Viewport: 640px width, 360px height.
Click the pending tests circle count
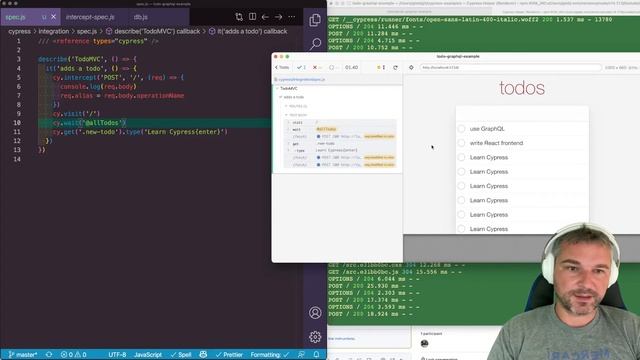coord(333,67)
